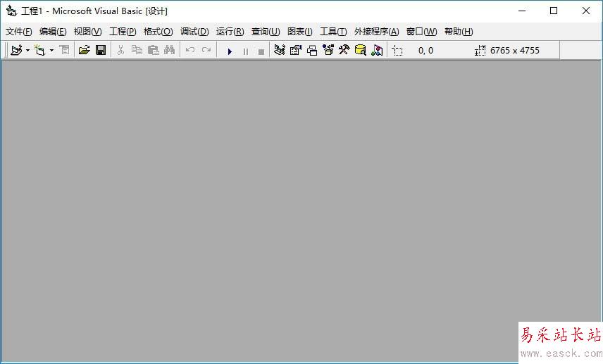Click the "0, 0" position value
The image size is (603, 364).
[425, 51]
